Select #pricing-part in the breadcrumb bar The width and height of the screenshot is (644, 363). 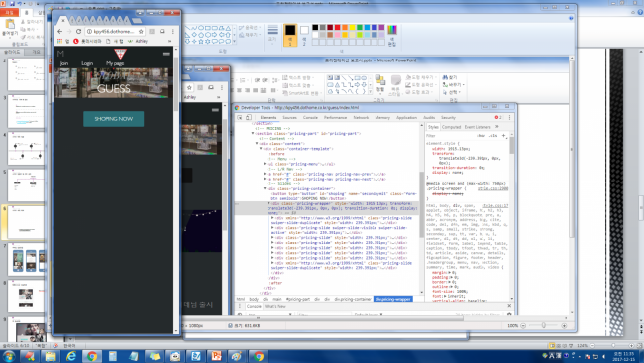[298, 299]
